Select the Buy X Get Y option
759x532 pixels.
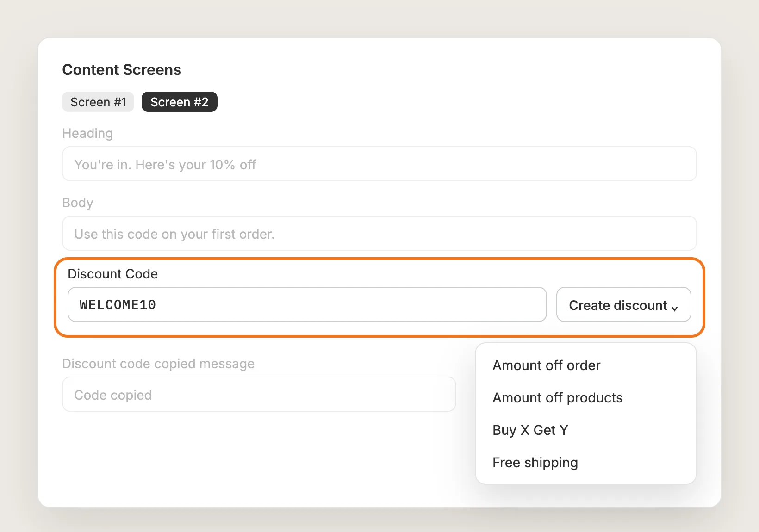click(x=530, y=430)
